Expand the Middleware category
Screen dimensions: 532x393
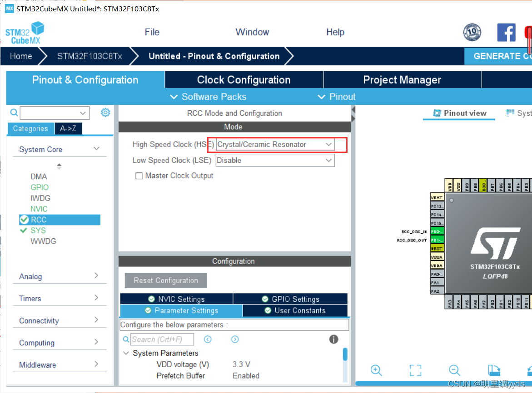coord(97,364)
